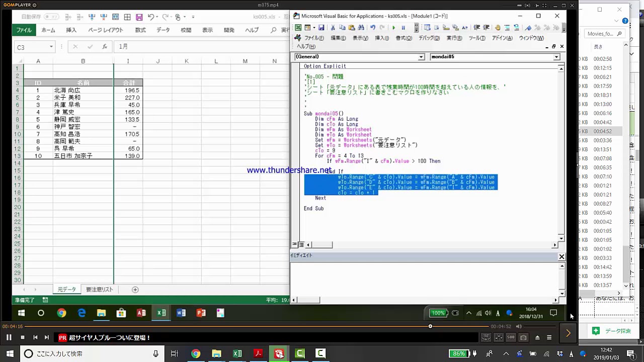The height and width of the screenshot is (362, 644).
Task: Pause the GOM Player video
Action: pyautogui.click(x=9, y=337)
